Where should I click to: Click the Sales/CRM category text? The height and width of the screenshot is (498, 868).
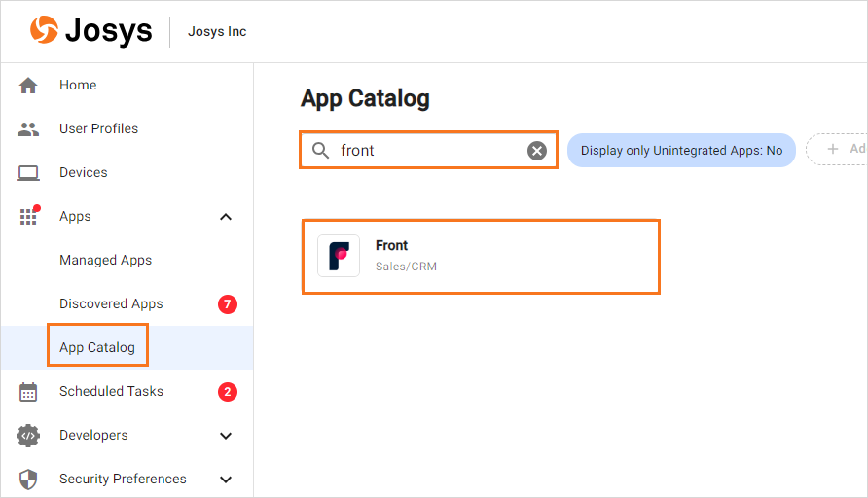[406, 267]
